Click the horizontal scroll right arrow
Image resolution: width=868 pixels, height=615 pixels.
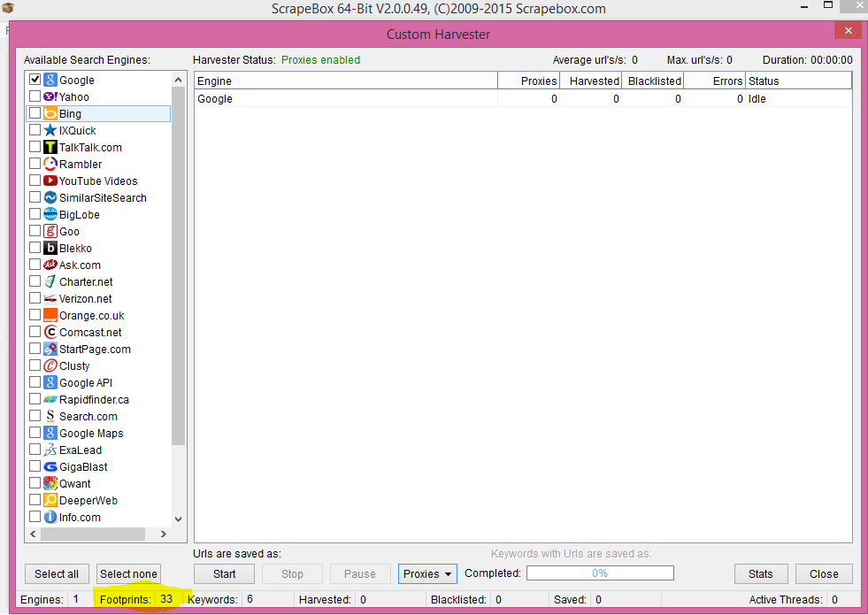pyautogui.click(x=164, y=534)
